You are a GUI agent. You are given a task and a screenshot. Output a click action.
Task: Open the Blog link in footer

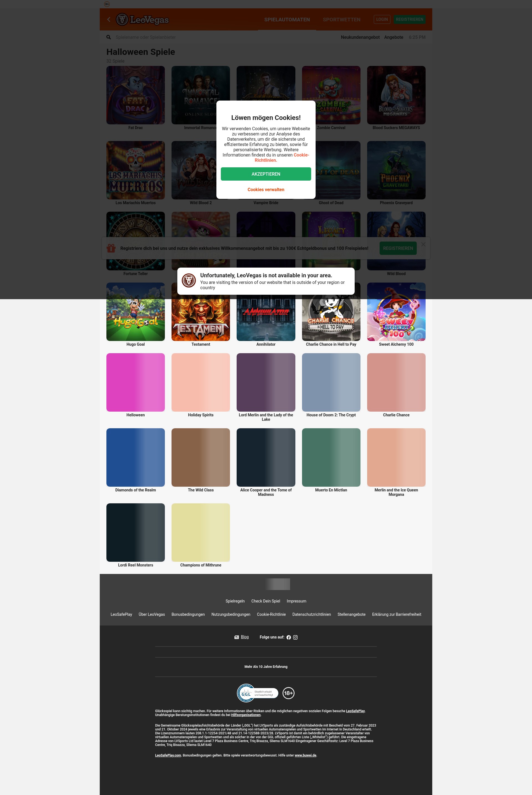click(245, 637)
